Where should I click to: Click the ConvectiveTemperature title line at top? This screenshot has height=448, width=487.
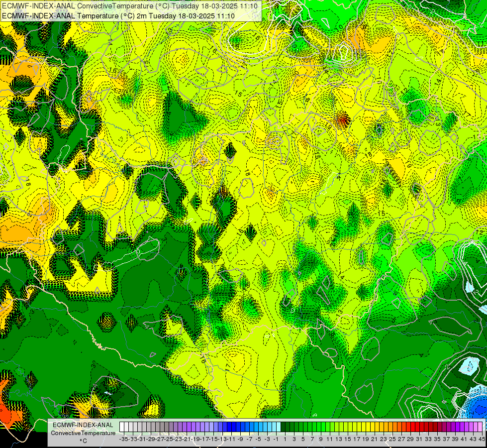pyautogui.click(x=130, y=6)
